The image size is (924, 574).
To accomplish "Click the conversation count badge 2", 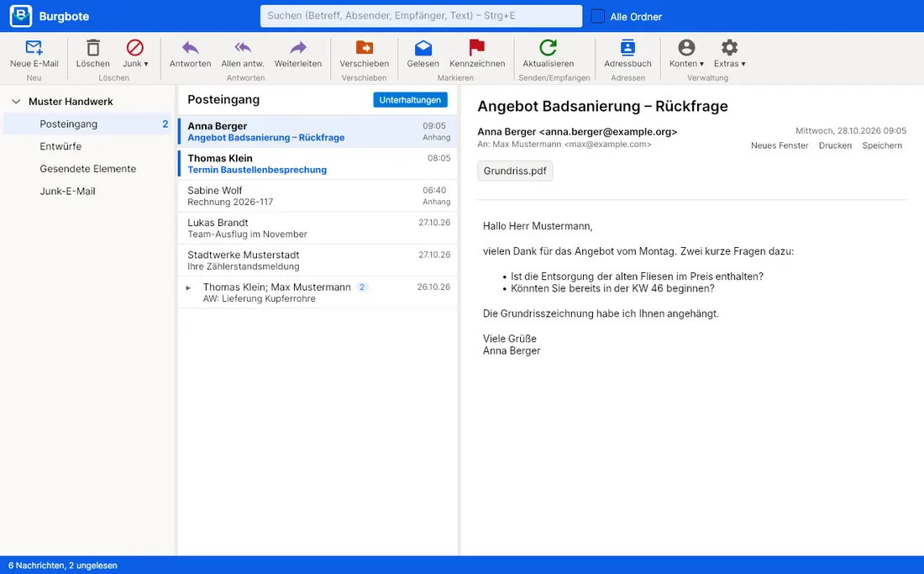I will pos(362,287).
